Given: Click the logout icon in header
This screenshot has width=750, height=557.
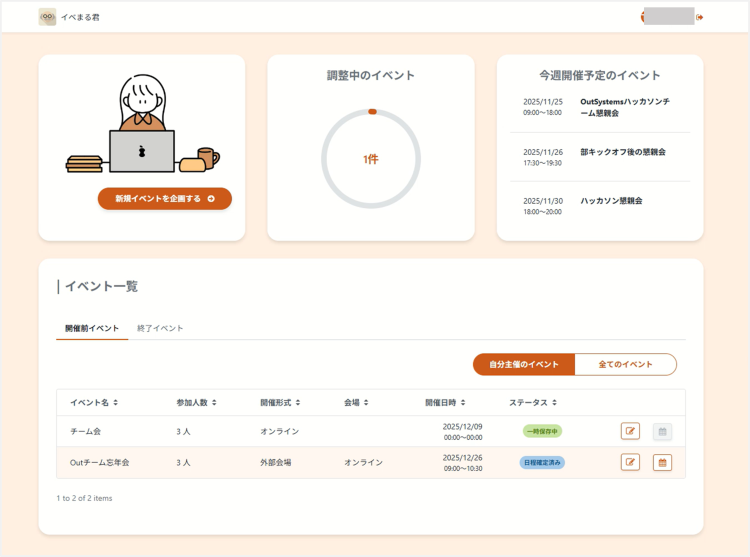Looking at the screenshot, I should 700,17.
